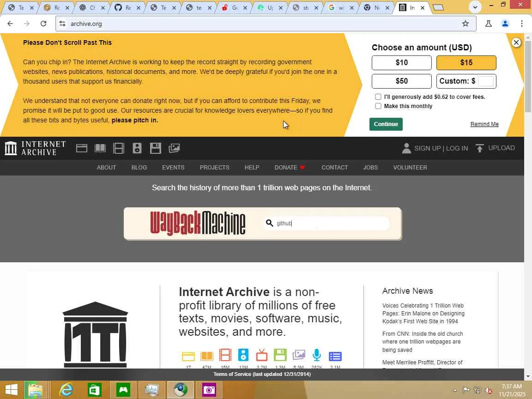Click the yellow web pages collection icon (1T)
The width and height of the screenshot is (532, 399).
click(188, 356)
